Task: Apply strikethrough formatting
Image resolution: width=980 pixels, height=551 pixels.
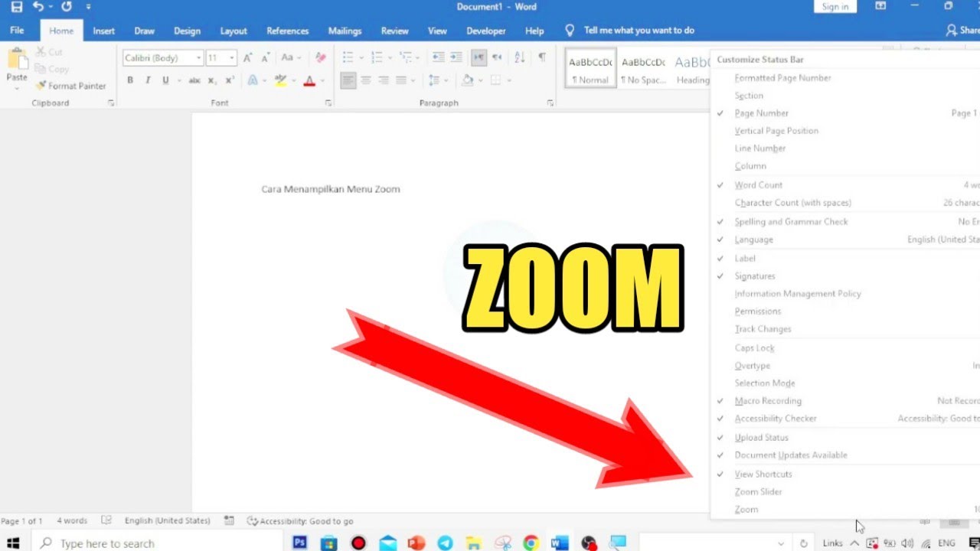Action: pos(194,80)
